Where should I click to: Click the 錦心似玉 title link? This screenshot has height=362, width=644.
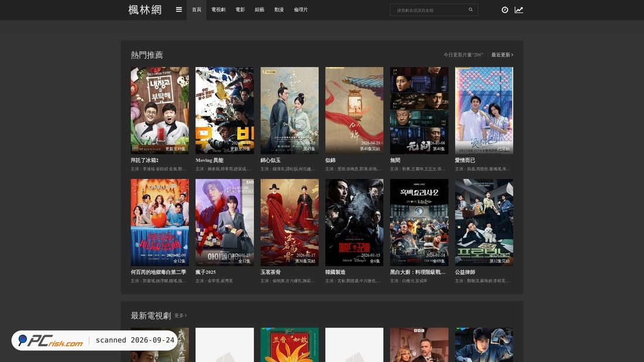[270, 160]
